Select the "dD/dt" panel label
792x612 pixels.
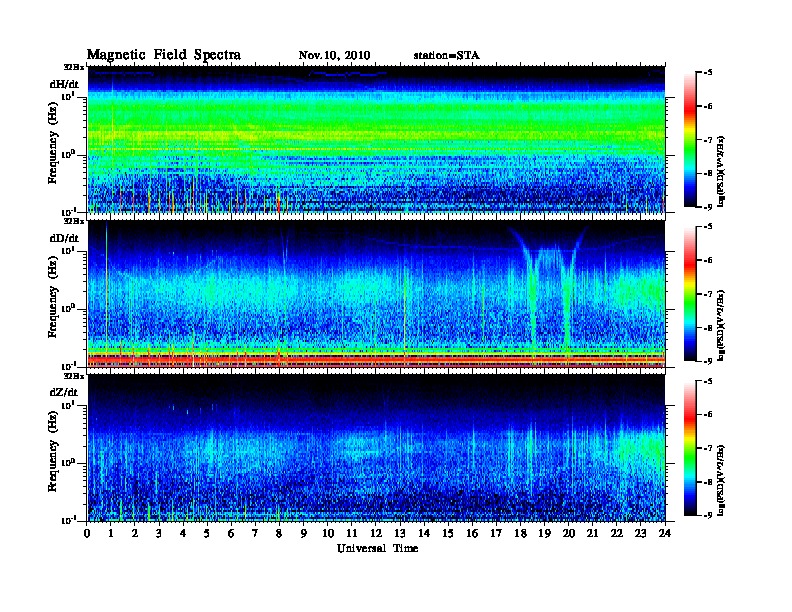64,238
